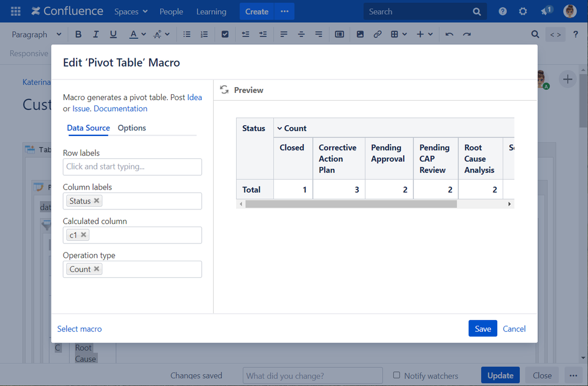Screen dimensions: 588x386
Task: Select the Data Source tab
Action: point(88,128)
